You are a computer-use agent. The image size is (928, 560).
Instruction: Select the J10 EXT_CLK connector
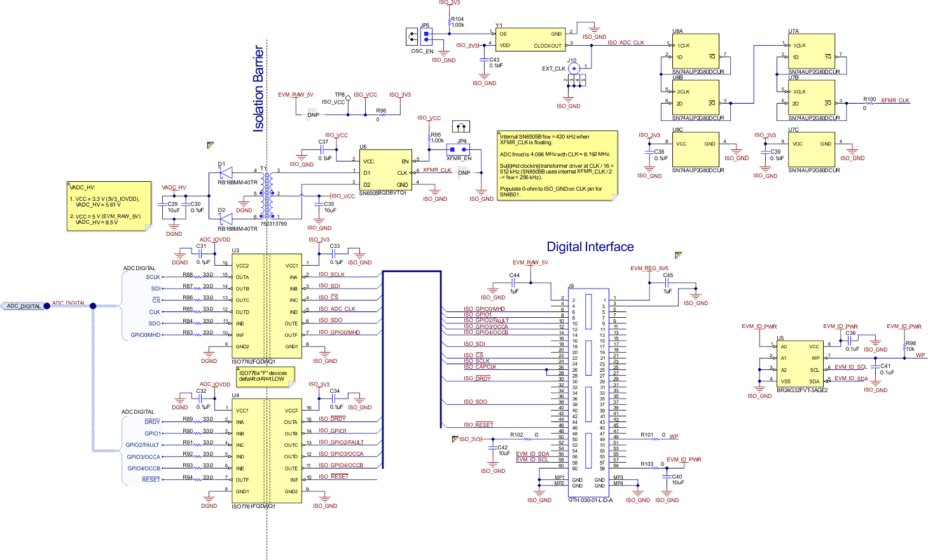[x=574, y=68]
